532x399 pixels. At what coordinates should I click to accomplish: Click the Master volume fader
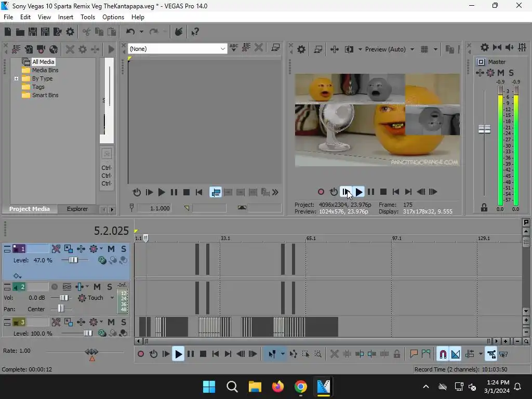point(484,129)
